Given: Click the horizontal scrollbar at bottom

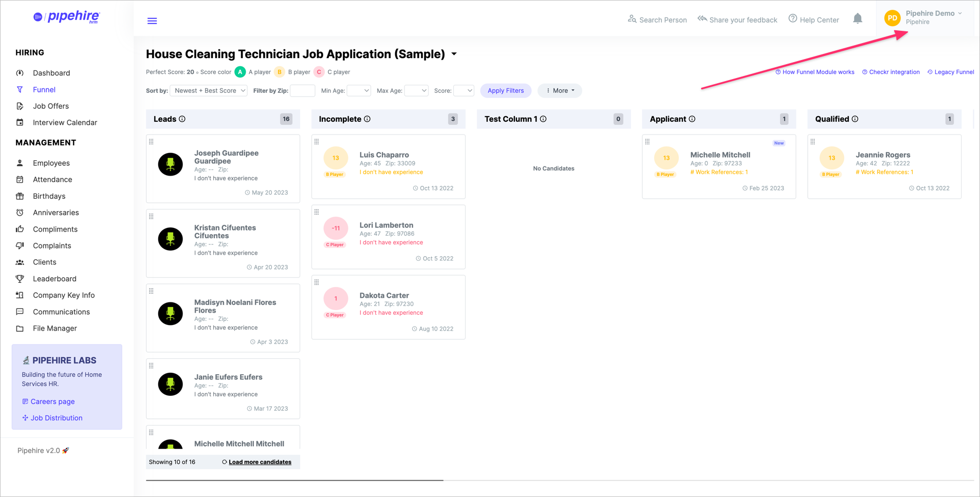Looking at the screenshot, I should pyautogui.click(x=294, y=481).
